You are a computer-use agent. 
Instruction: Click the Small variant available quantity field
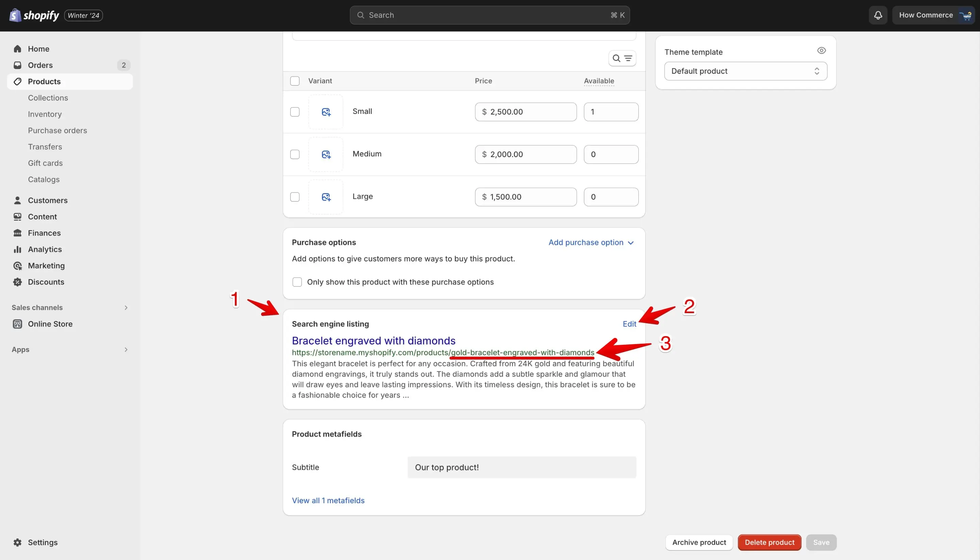[x=611, y=112]
